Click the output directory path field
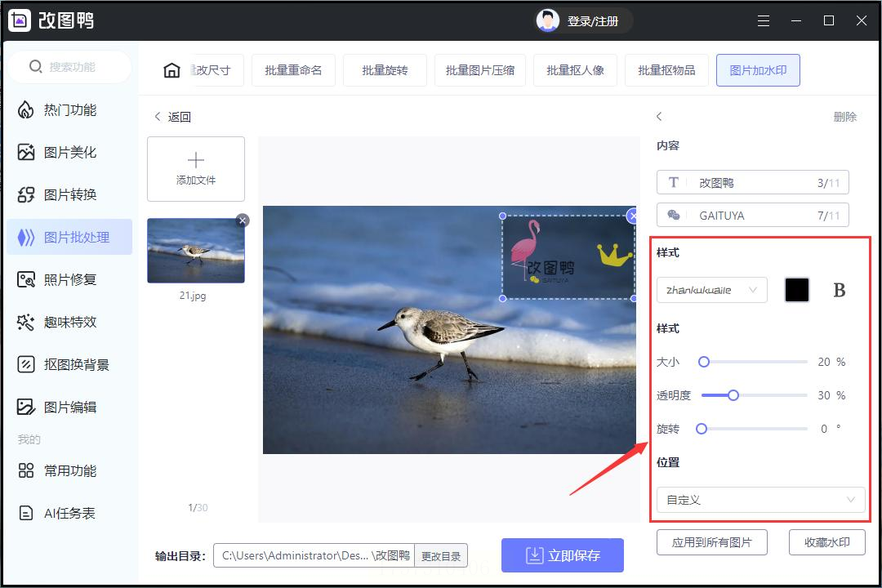Viewport: 882px width, 588px height. [x=314, y=556]
